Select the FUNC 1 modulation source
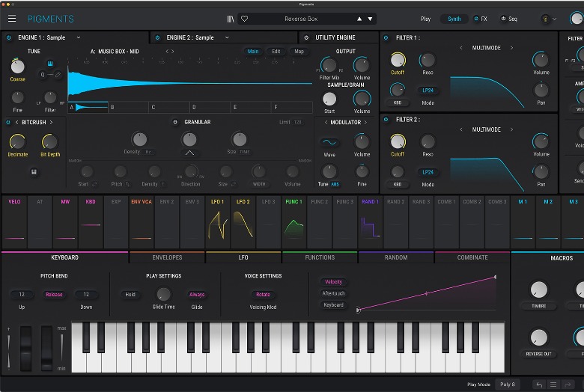The image size is (584, 392). [293, 222]
